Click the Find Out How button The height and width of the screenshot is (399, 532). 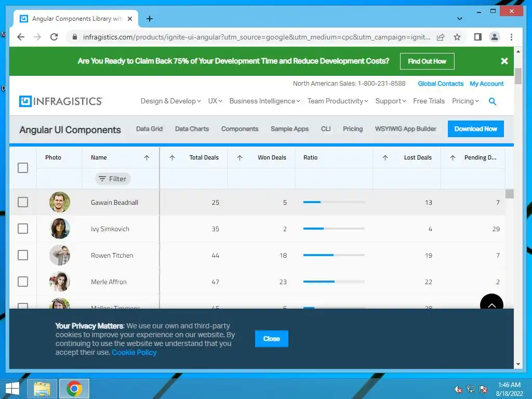[427, 61]
